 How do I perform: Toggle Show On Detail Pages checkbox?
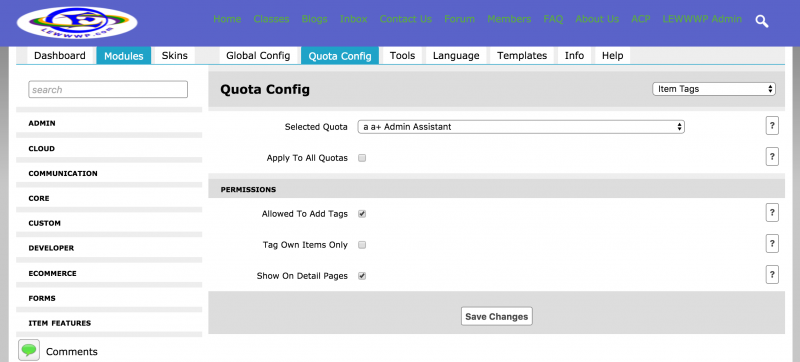click(x=362, y=276)
